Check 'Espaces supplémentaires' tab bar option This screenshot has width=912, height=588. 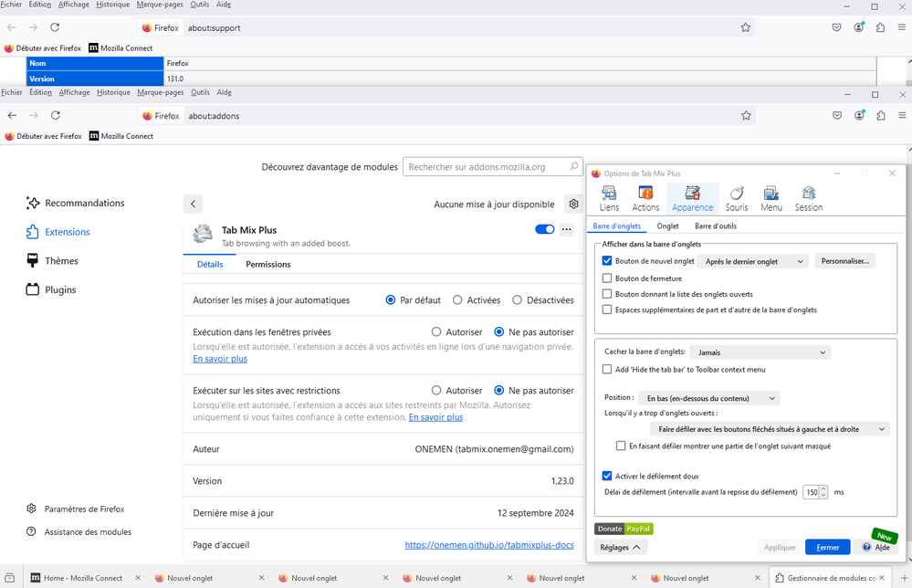[x=607, y=310]
